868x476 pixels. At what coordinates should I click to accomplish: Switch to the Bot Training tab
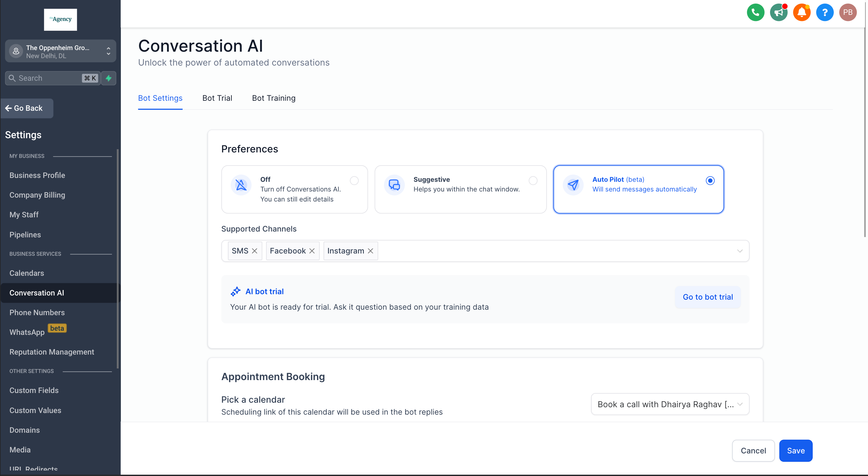coord(274,98)
